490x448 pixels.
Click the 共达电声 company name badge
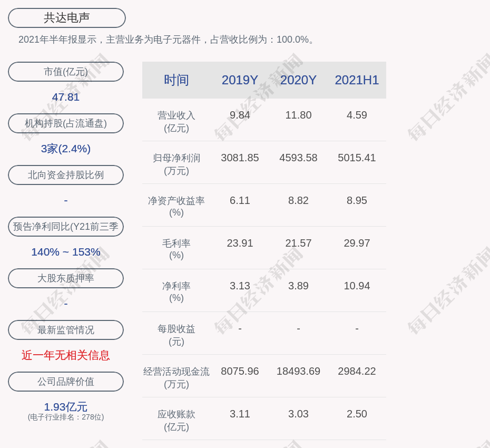66,17
